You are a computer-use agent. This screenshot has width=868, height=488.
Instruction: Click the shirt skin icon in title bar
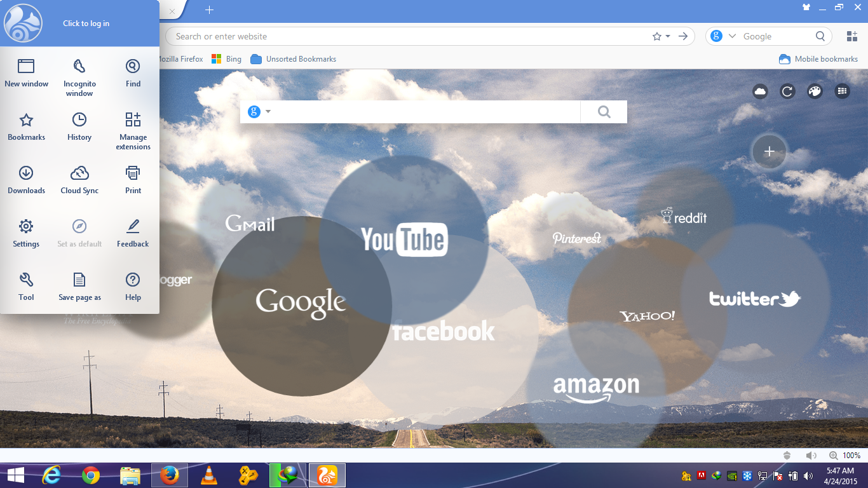pos(807,8)
